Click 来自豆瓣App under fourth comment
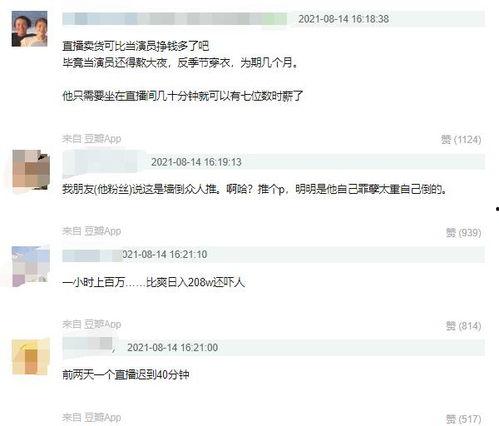 click(x=91, y=417)
